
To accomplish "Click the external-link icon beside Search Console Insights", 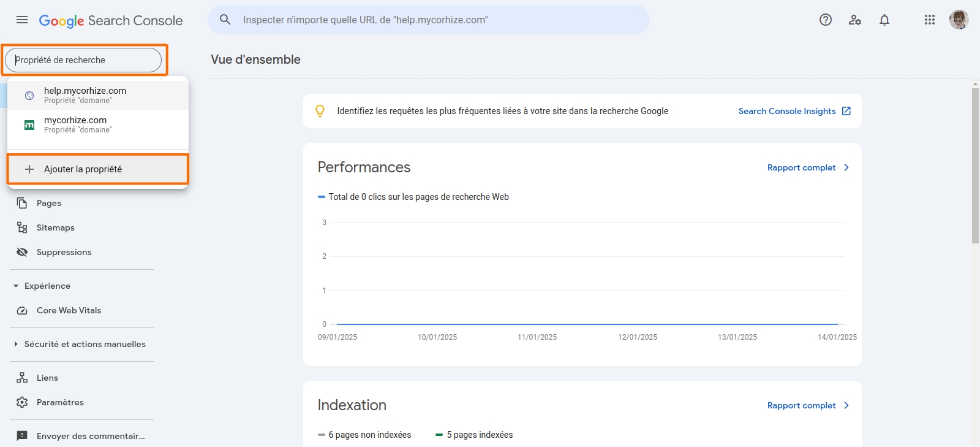I will (x=846, y=111).
